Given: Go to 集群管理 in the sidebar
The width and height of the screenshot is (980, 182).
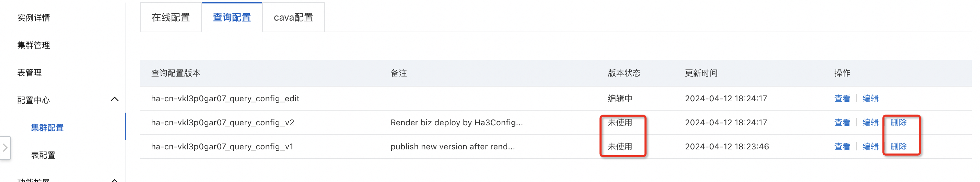Looking at the screenshot, I should 34,45.
